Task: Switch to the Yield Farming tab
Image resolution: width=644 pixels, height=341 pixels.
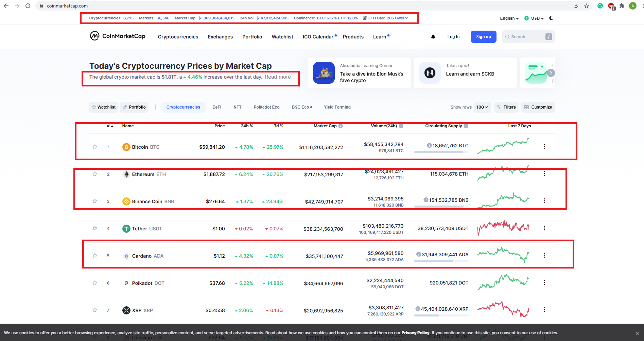Action: pos(337,107)
